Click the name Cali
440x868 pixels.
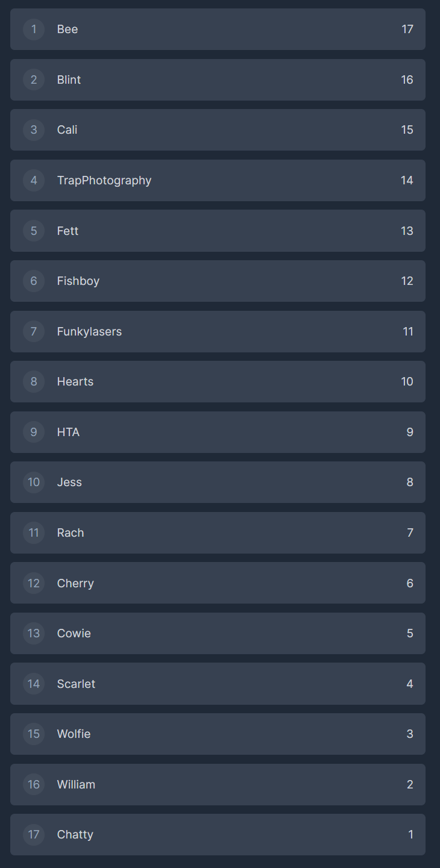[x=68, y=130]
